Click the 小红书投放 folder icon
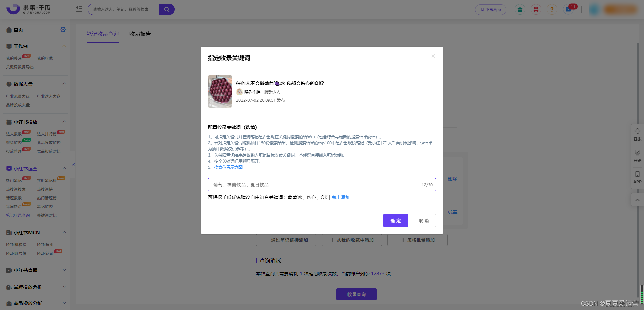Screen dimensions: 644x310 (x=9, y=122)
